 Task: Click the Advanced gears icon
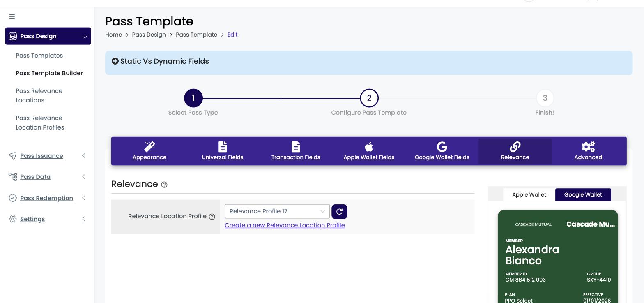(588, 147)
